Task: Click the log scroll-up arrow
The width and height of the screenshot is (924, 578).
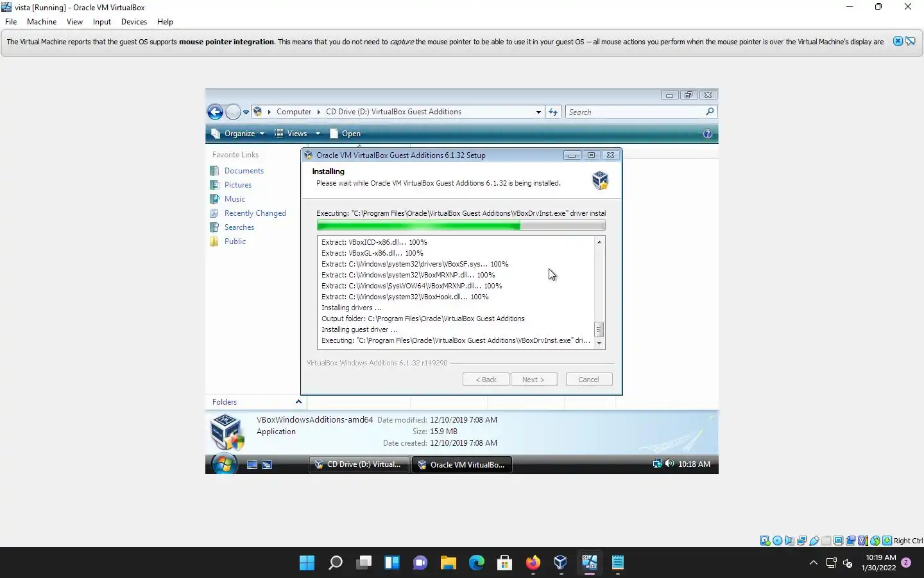Action: pos(599,242)
